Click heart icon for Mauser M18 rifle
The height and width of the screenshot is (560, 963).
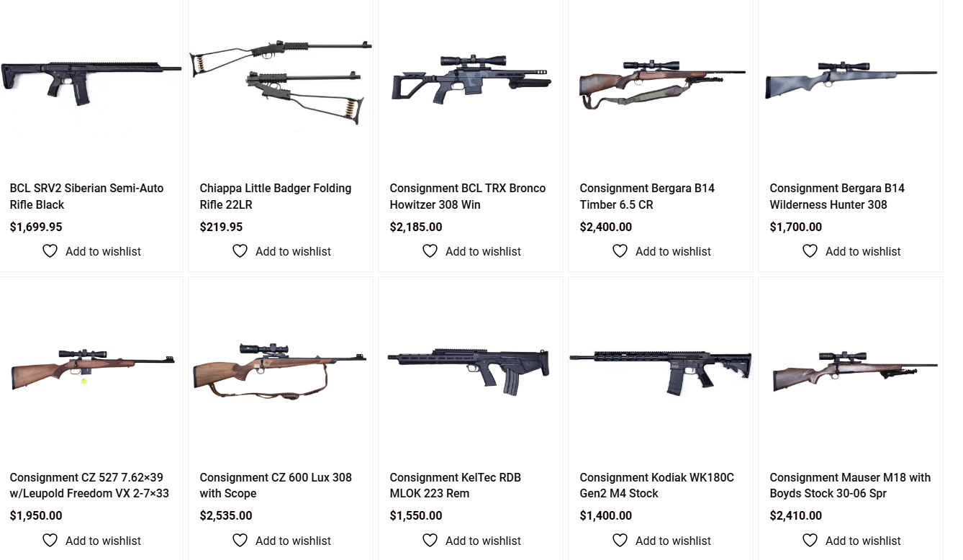[x=810, y=541]
